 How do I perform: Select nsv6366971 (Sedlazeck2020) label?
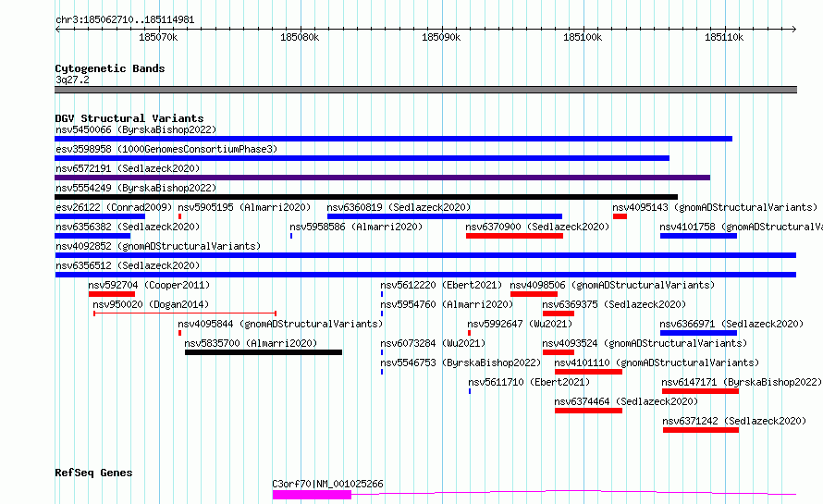[x=731, y=324]
